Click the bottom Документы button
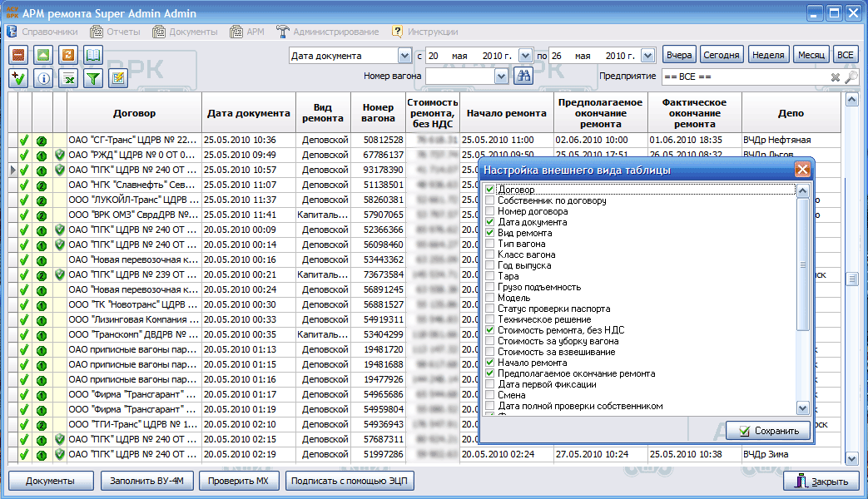 click(x=51, y=481)
